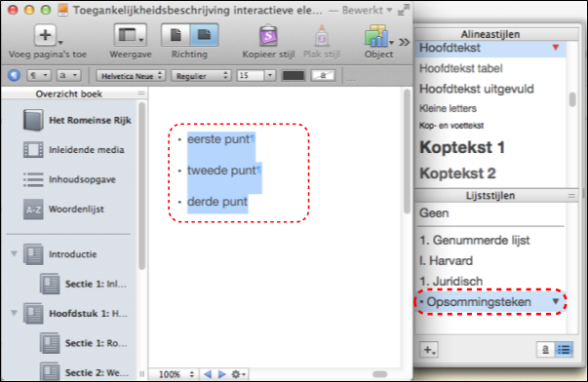Select Inhoudsopgave in book outline
The width and height of the screenshot is (588, 382).
tap(69, 179)
